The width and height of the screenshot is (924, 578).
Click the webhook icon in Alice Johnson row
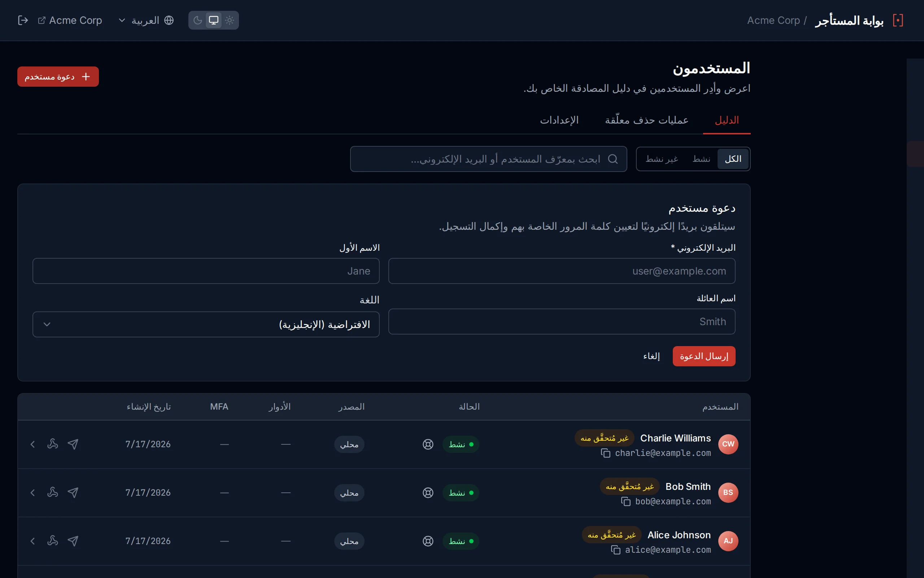[x=53, y=541]
